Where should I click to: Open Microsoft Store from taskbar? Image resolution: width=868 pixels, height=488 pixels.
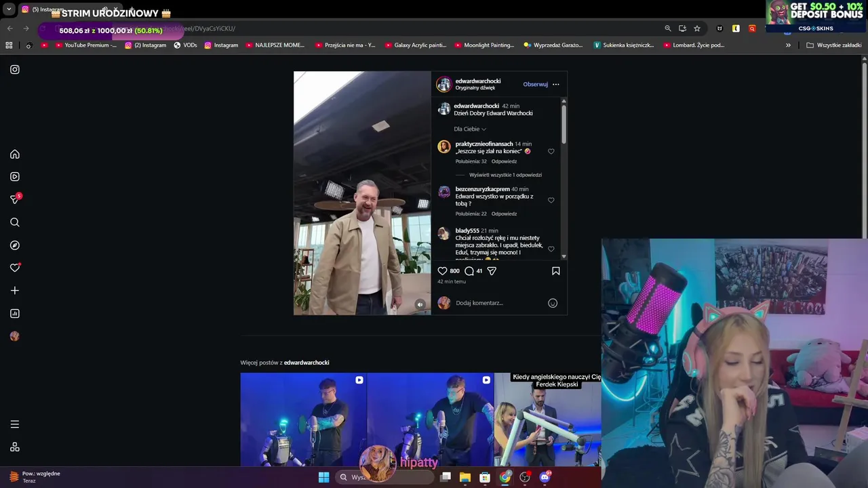tap(485, 477)
